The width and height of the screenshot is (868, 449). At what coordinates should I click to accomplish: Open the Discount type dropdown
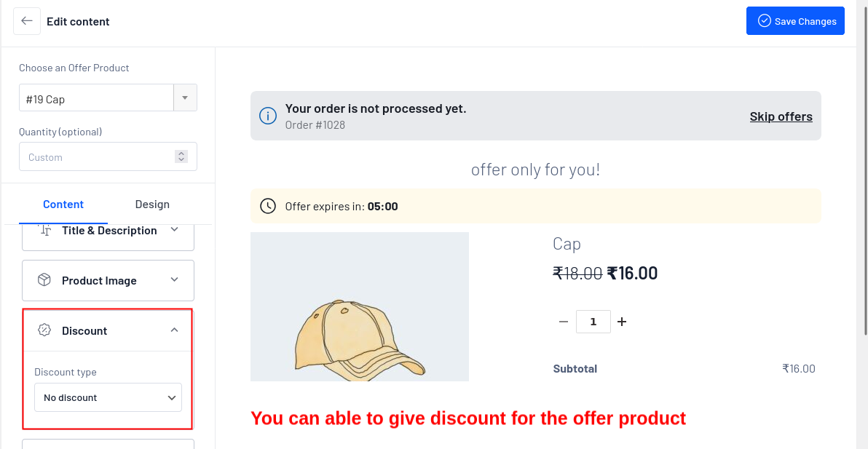(x=108, y=397)
